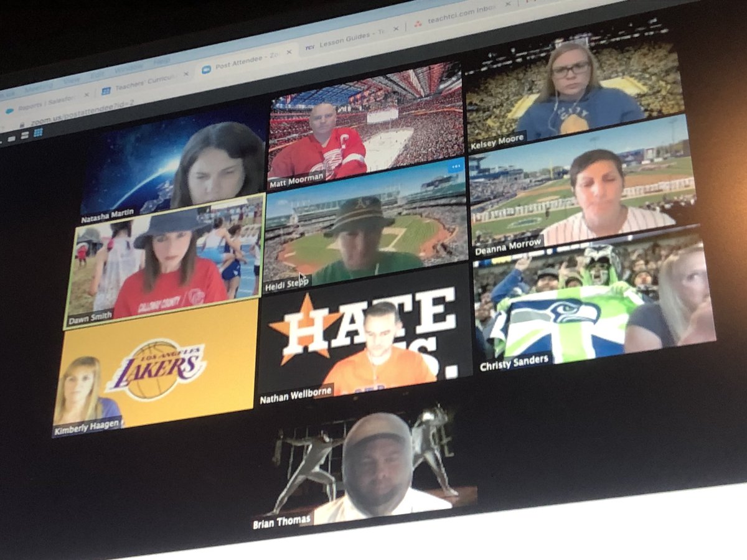The image size is (747, 560).
Task: Select Natasha Martin's space-background video tile
Action: (174, 164)
